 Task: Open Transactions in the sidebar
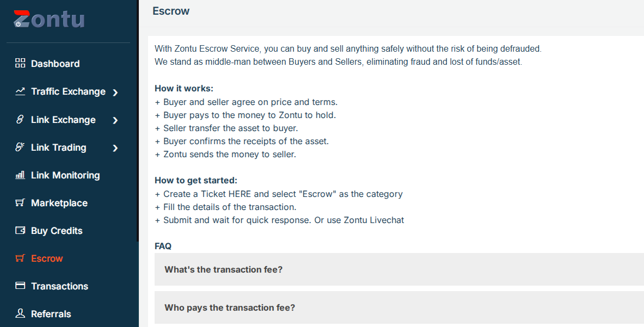(x=59, y=286)
